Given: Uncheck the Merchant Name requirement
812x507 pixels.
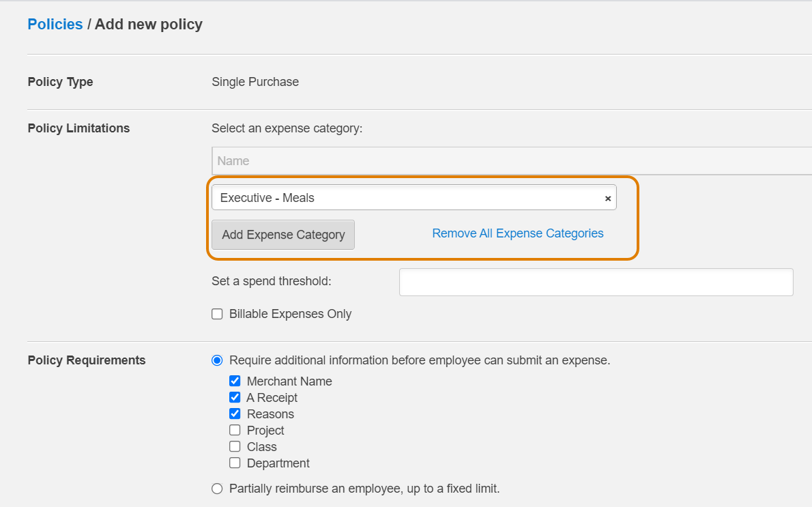Looking at the screenshot, I should [x=235, y=381].
